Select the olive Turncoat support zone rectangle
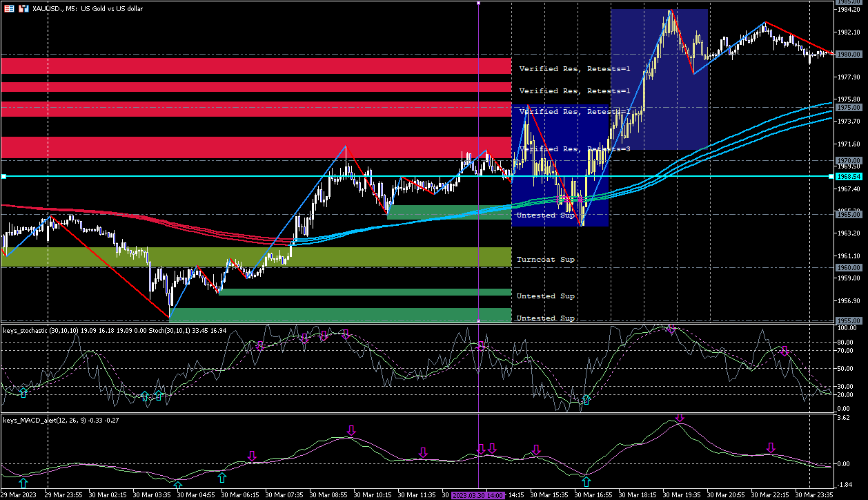 [x=256, y=257]
